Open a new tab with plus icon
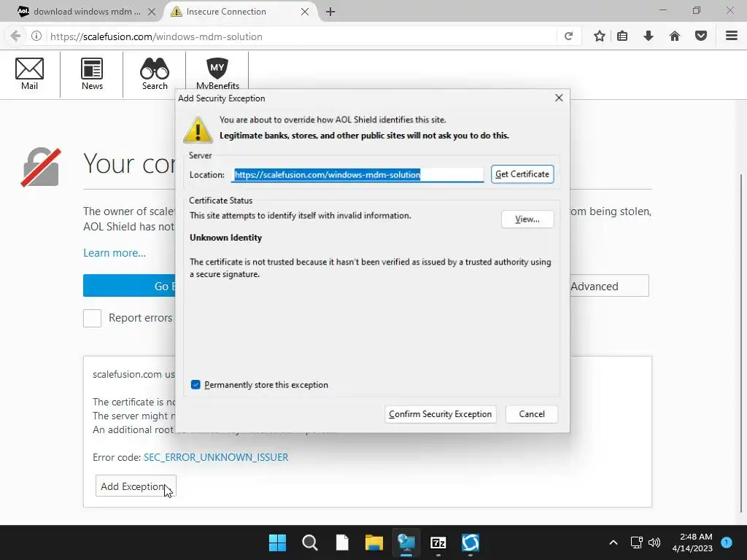The image size is (747, 560). 330,12
